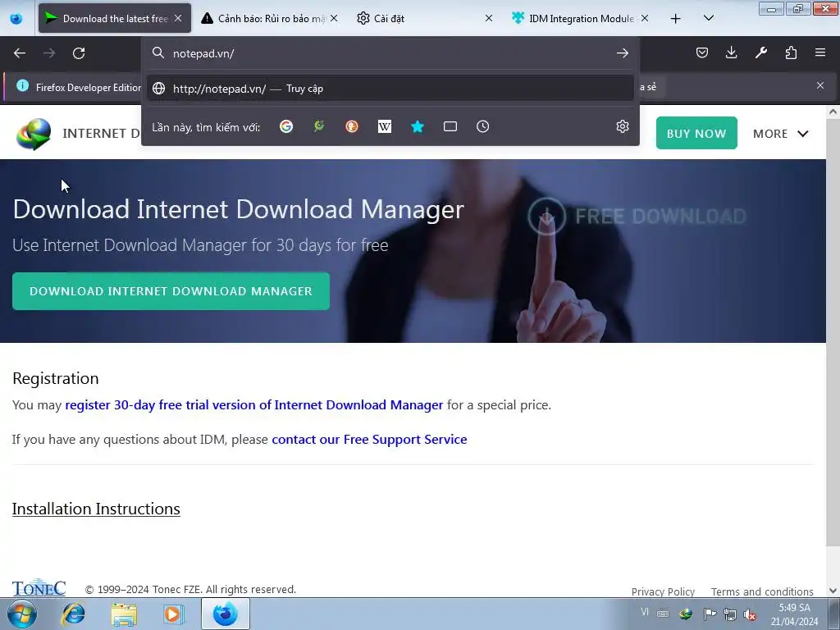Image resolution: width=840 pixels, height=630 pixels.
Task: Open the Downloads panel icon
Action: click(x=731, y=52)
